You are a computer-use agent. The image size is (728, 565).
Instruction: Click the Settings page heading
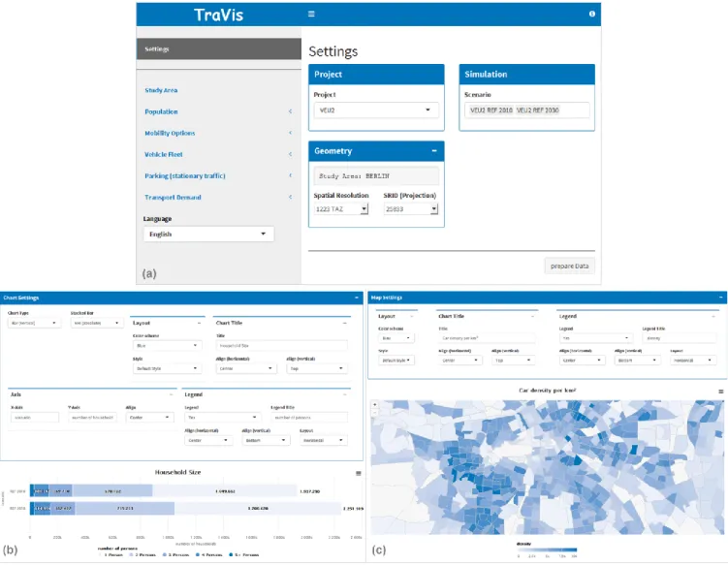pos(332,51)
